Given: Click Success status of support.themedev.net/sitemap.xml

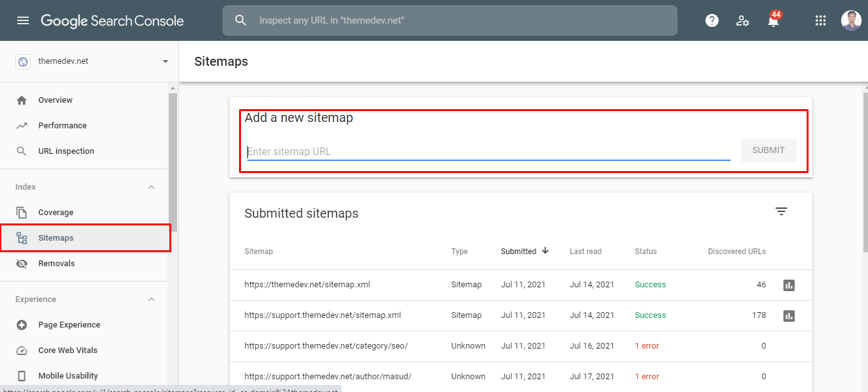Looking at the screenshot, I should [x=650, y=315].
